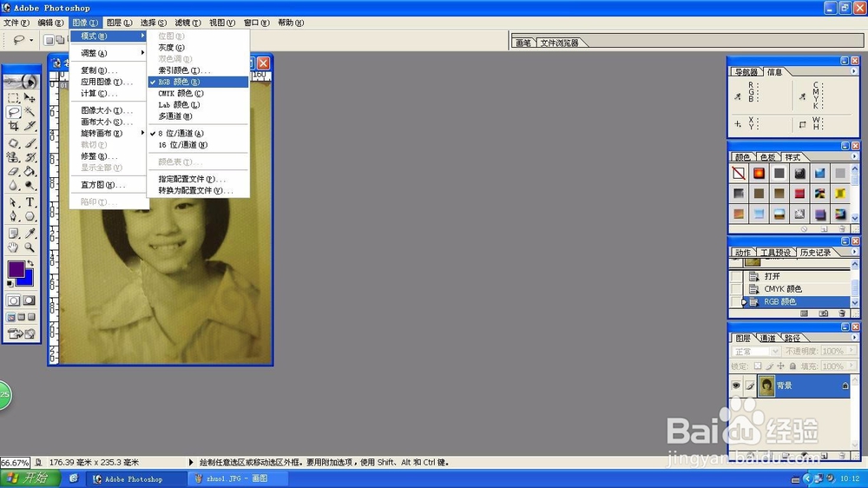Screen dimensions: 868x488
Task: Select the Notes tool
Action: click(x=14, y=234)
